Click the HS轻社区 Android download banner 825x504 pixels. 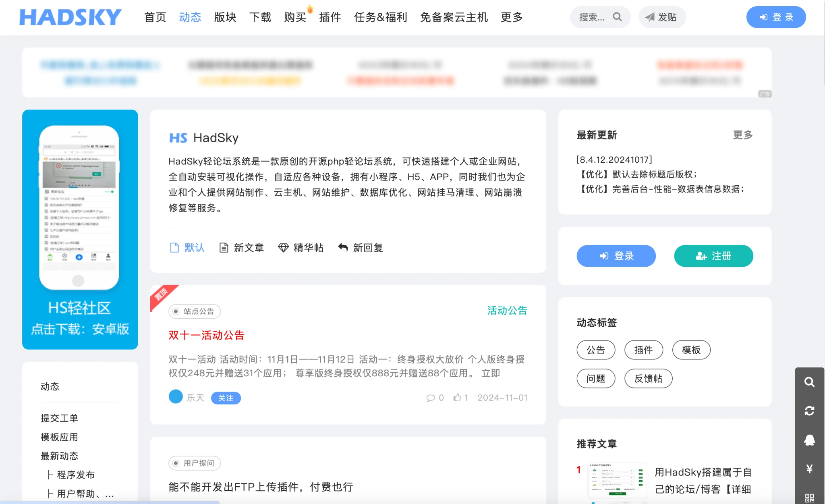pyautogui.click(x=80, y=229)
